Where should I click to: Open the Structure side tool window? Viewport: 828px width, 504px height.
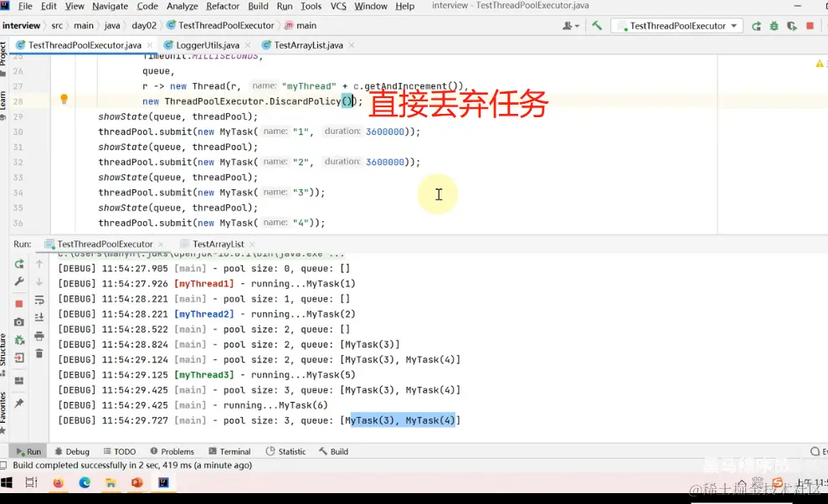3,354
